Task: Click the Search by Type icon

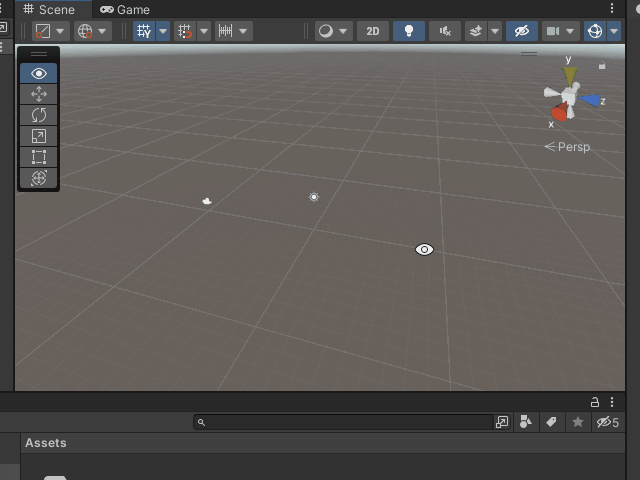Action: tap(526, 422)
